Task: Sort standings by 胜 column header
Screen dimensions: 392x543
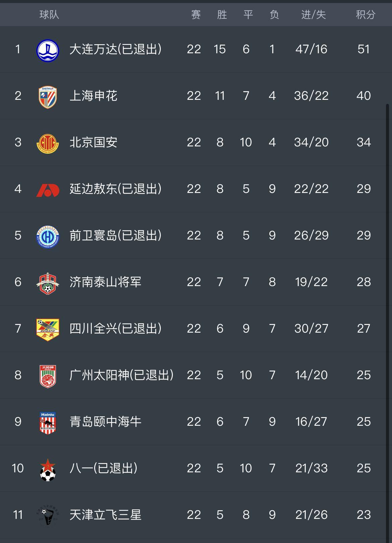Action: tap(222, 15)
